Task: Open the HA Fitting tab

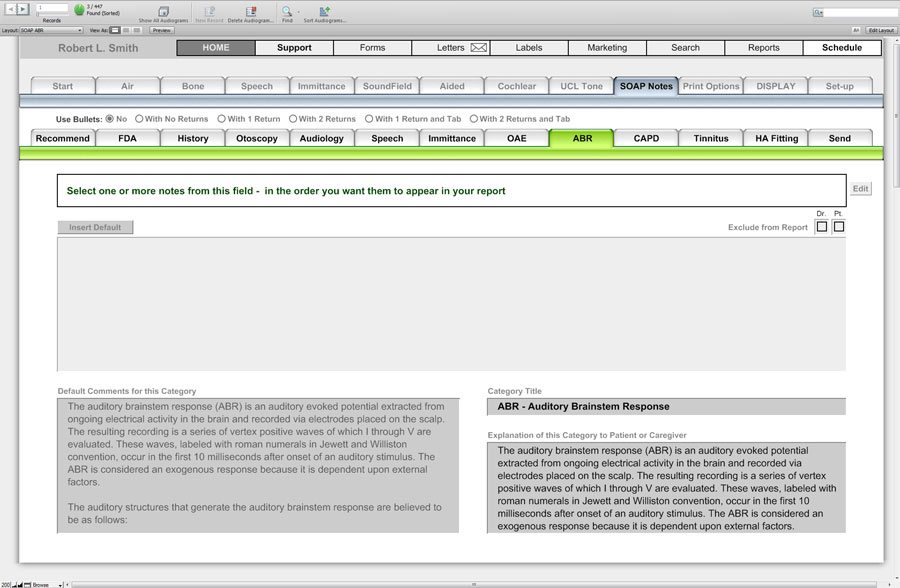Action: tap(777, 138)
